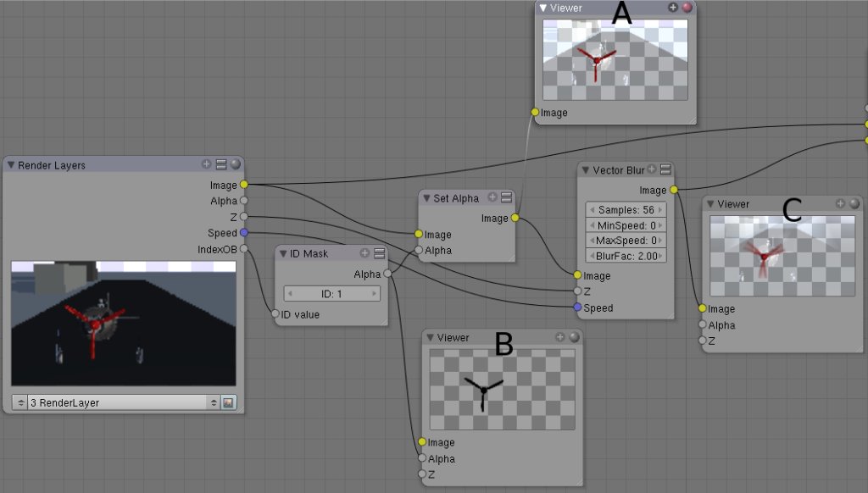The height and width of the screenshot is (493, 868).
Task: Click Viewer B mask preview thumbnail
Action: coord(502,390)
